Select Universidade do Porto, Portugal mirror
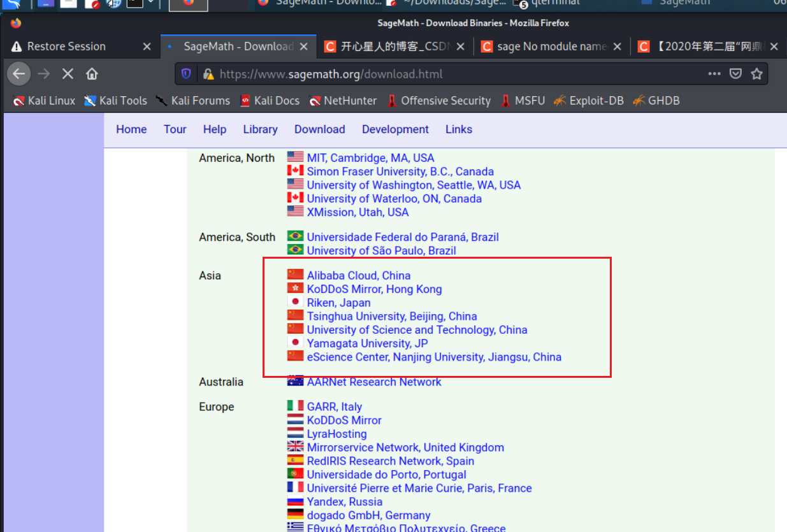787x532 pixels. coord(387,475)
